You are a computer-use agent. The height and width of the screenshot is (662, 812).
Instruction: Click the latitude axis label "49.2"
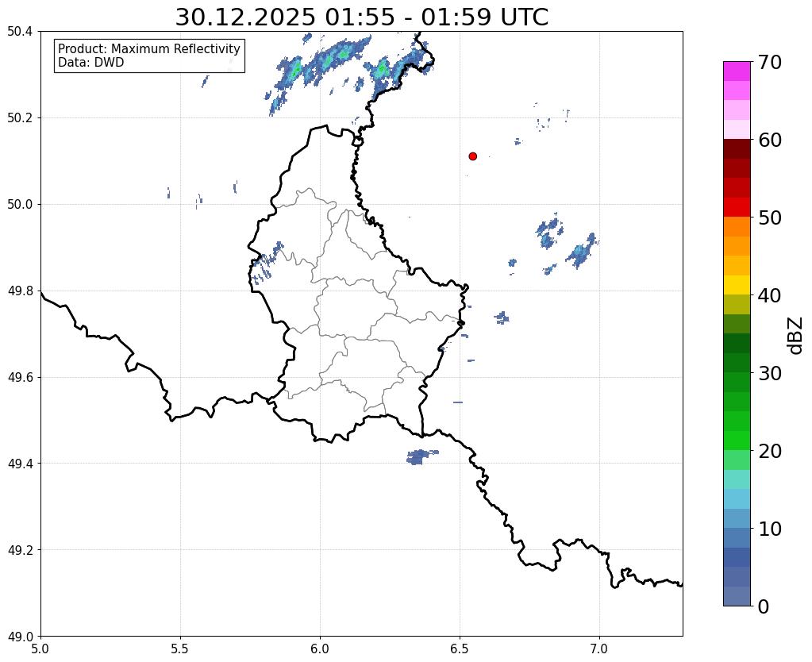[x=20, y=549]
